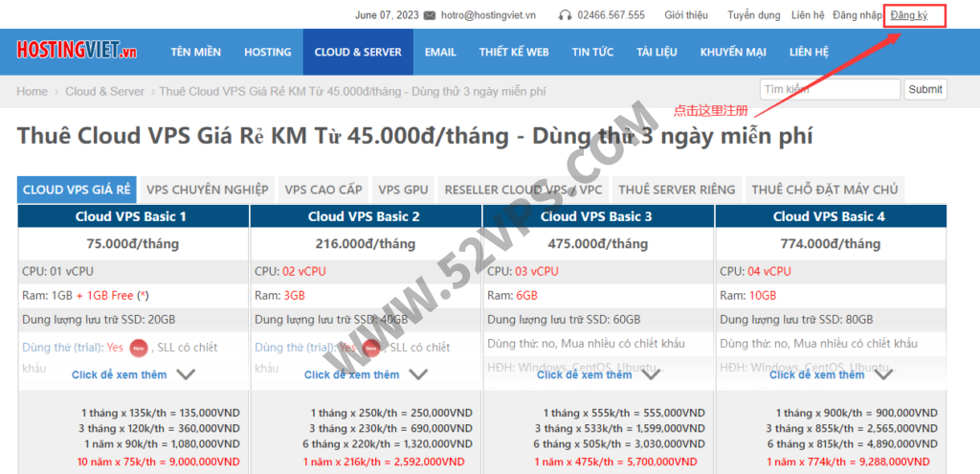Click 'Click để xem thêm' under Basic 1

point(120,374)
